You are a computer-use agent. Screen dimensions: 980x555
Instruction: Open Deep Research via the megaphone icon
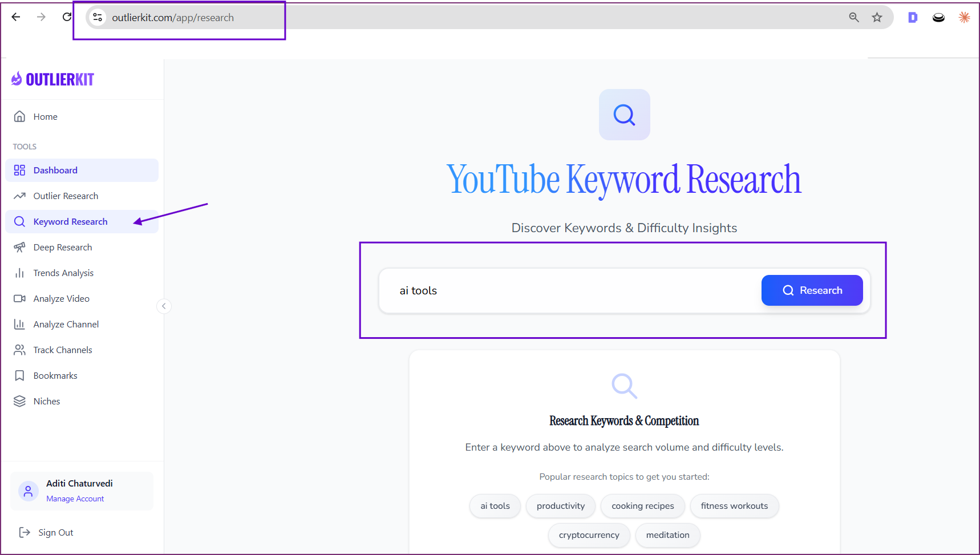coord(20,247)
